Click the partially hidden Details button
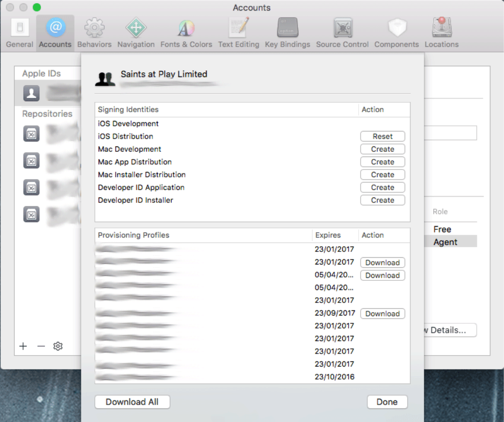 pos(450,330)
